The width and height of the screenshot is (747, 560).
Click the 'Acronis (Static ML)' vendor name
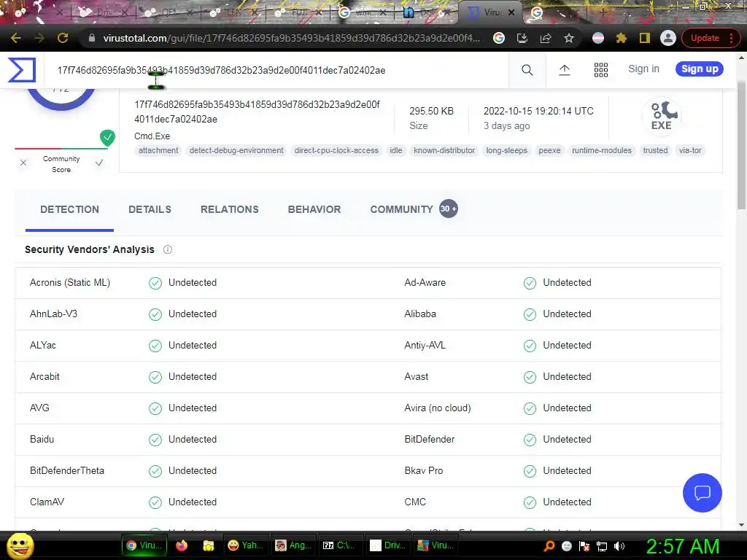70,282
